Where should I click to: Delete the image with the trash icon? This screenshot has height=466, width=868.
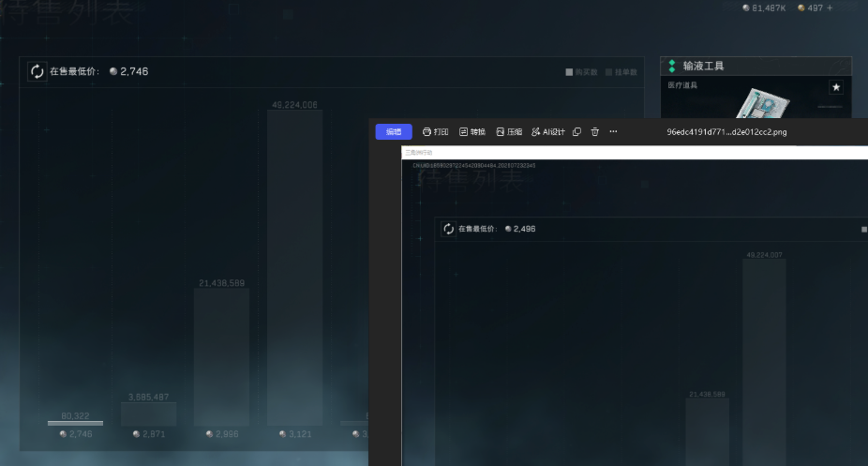click(595, 131)
